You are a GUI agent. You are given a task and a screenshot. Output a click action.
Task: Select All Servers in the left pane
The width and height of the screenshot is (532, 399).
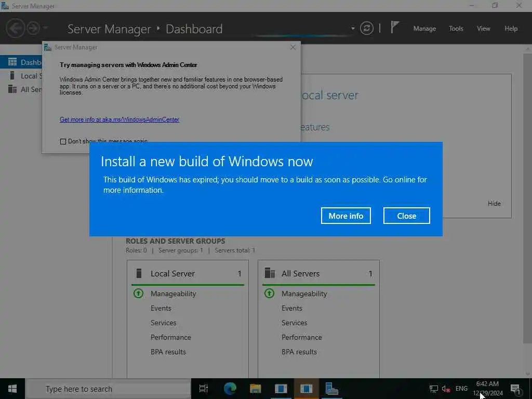[21, 89]
